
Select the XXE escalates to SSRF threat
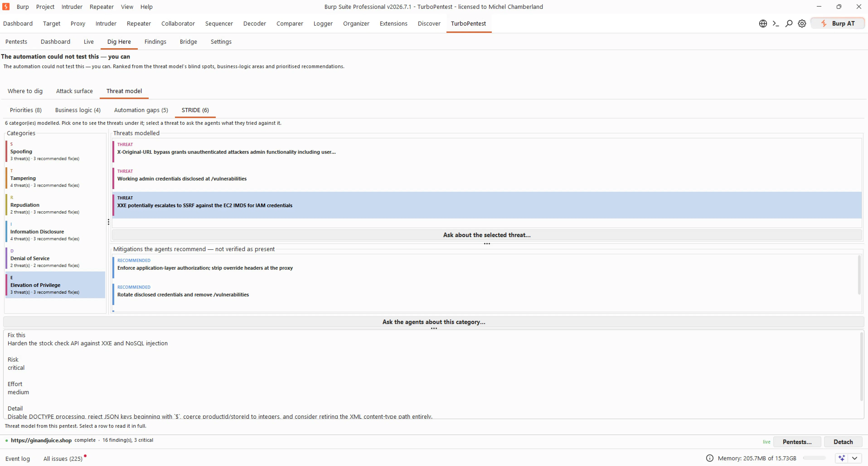coord(487,205)
